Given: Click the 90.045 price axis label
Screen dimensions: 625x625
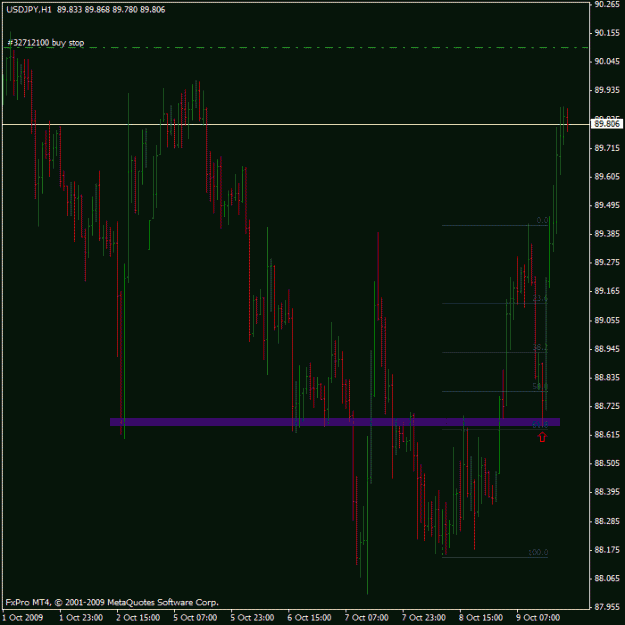Looking at the screenshot, I should [x=607, y=61].
